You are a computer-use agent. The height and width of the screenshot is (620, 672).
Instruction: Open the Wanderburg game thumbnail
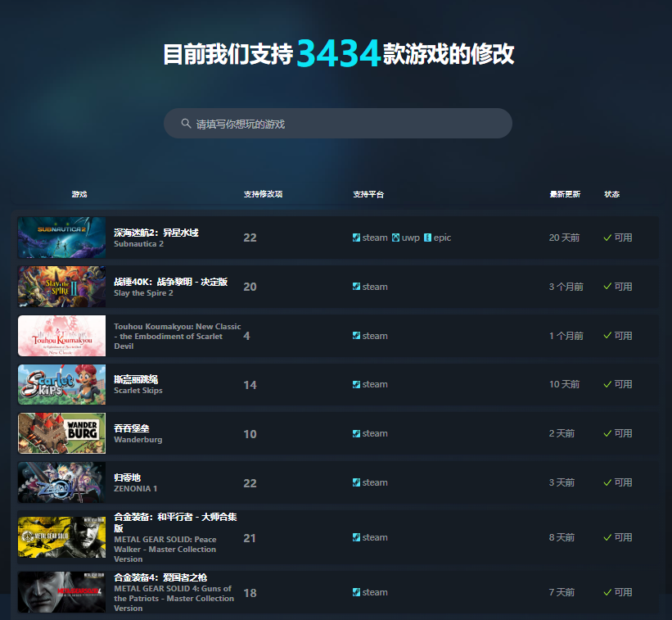(61, 433)
